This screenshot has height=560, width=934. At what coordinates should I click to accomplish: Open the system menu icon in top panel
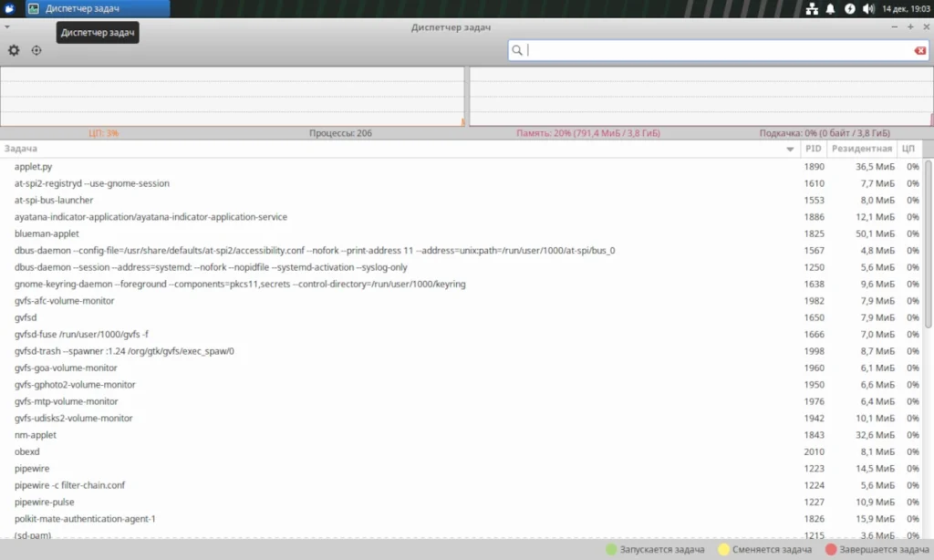point(9,8)
